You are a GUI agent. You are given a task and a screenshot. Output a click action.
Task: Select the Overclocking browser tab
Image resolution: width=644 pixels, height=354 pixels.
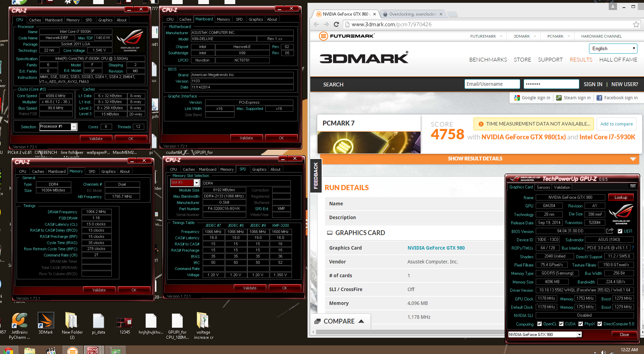[413, 14]
